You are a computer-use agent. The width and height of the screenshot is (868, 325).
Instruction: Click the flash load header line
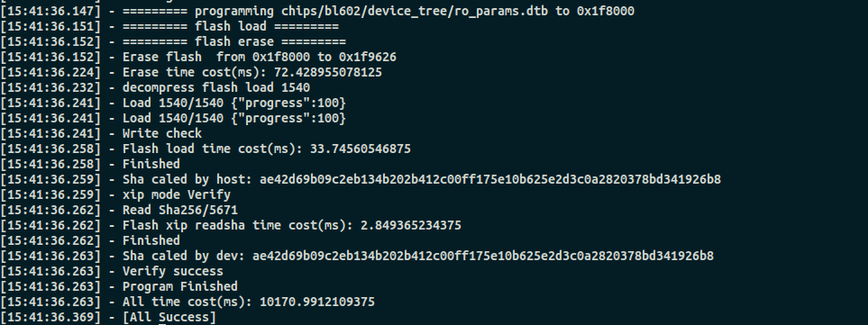pos(231,26)
